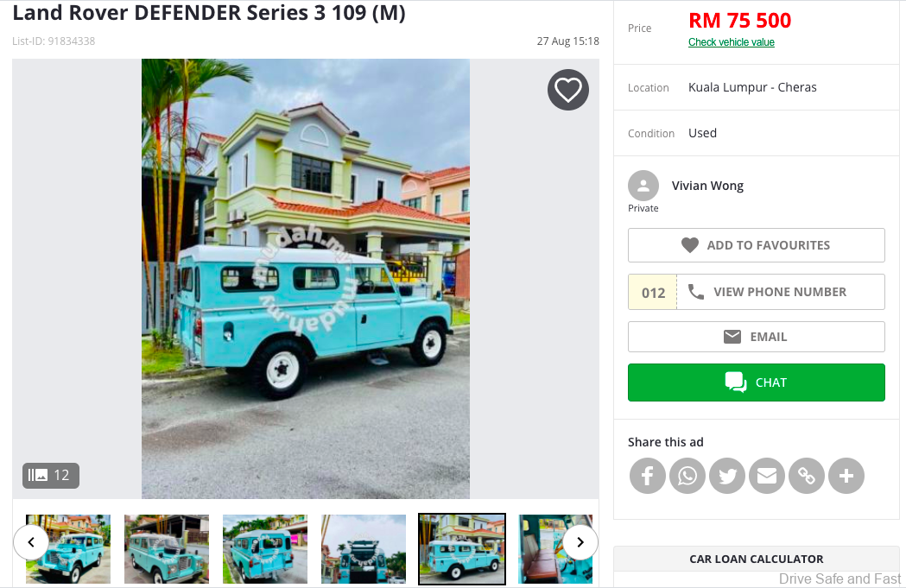906x588 pixels.
Task: Share this ad on Facebook
Action: 647,476
